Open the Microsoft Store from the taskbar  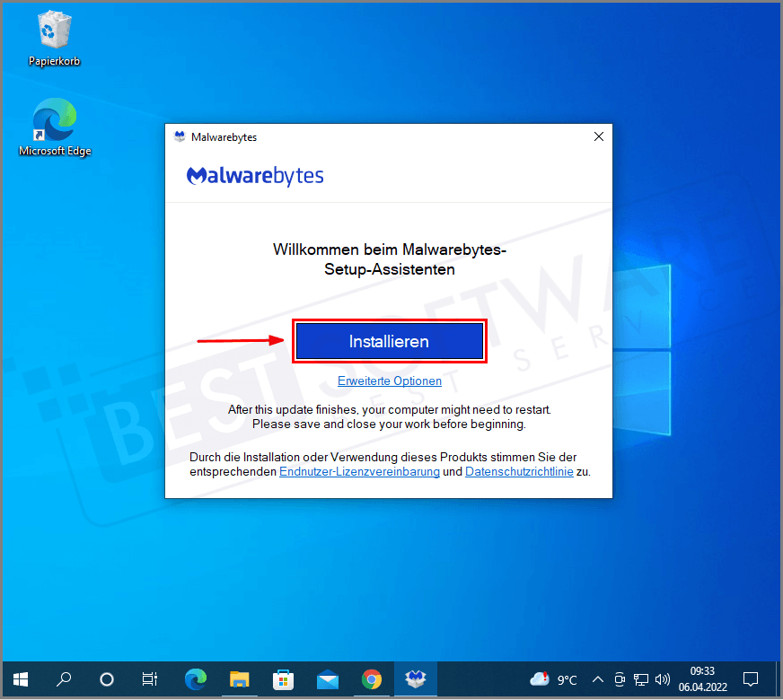click(x=284, y=679)
